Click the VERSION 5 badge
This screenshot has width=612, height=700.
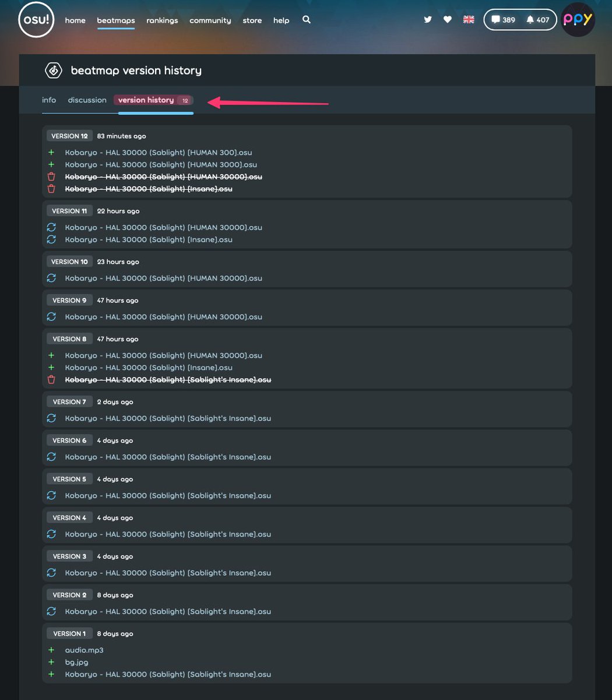click(x=69, y=479)
